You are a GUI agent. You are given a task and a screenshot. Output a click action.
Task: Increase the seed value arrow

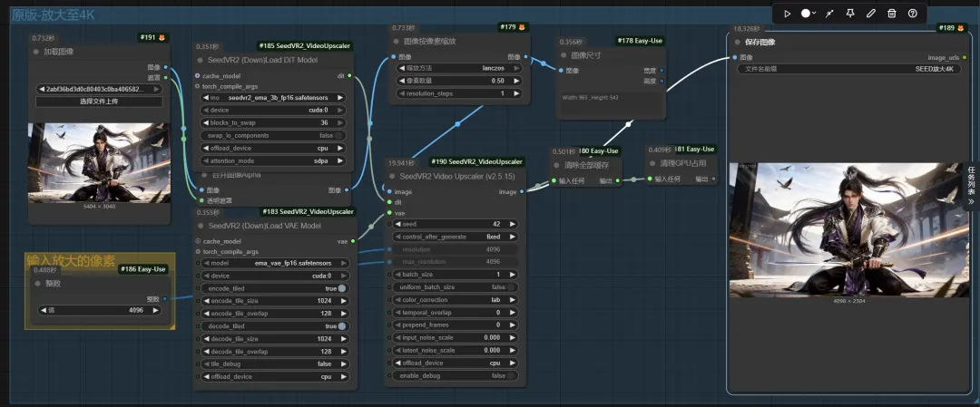tap(513, 224)
